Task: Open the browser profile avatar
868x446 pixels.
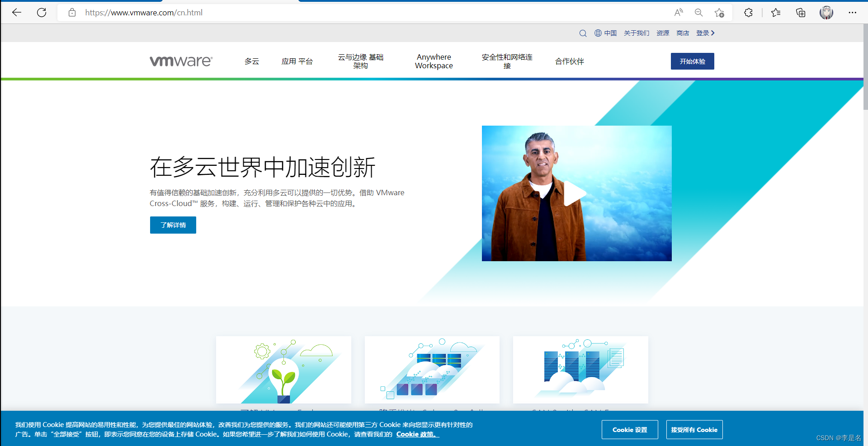Action: (826, 13)
